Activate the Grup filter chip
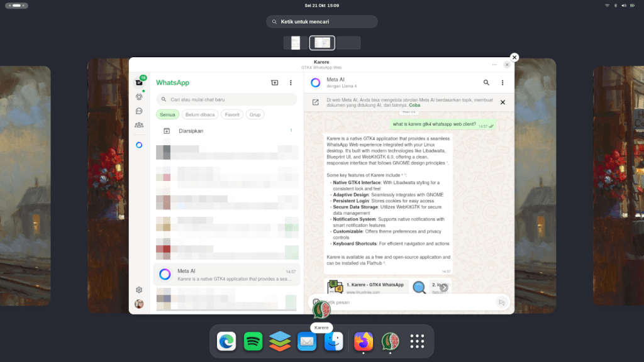Viewport: 644px width, 362px height. pos(255,114)
